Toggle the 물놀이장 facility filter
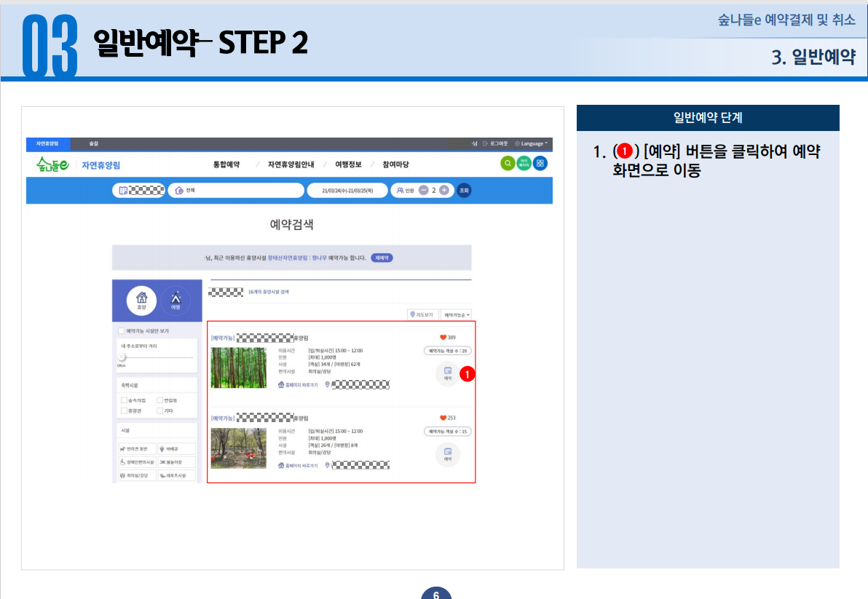The width and height of the screenshot is (868, 599). pyautogui.click(x=177, y=462)
